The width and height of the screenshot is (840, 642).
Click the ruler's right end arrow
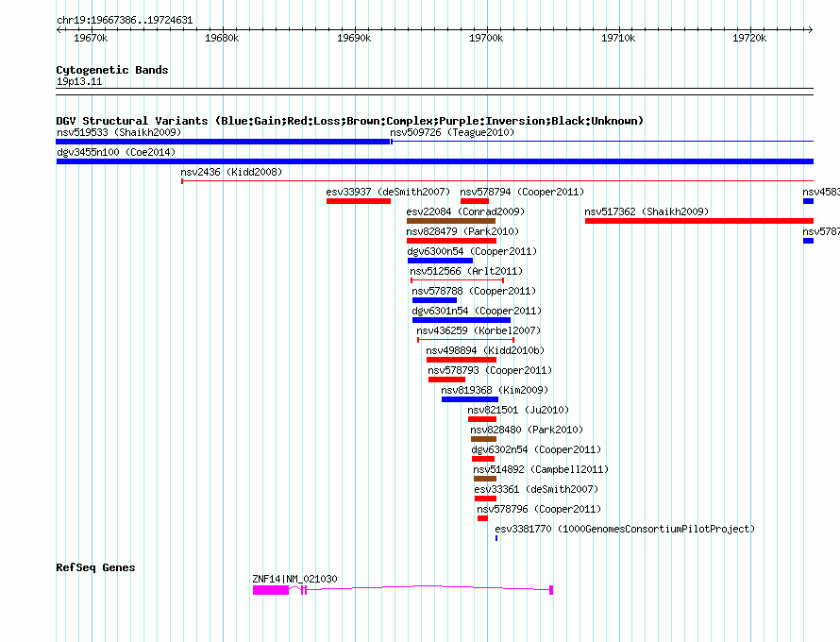811,29
